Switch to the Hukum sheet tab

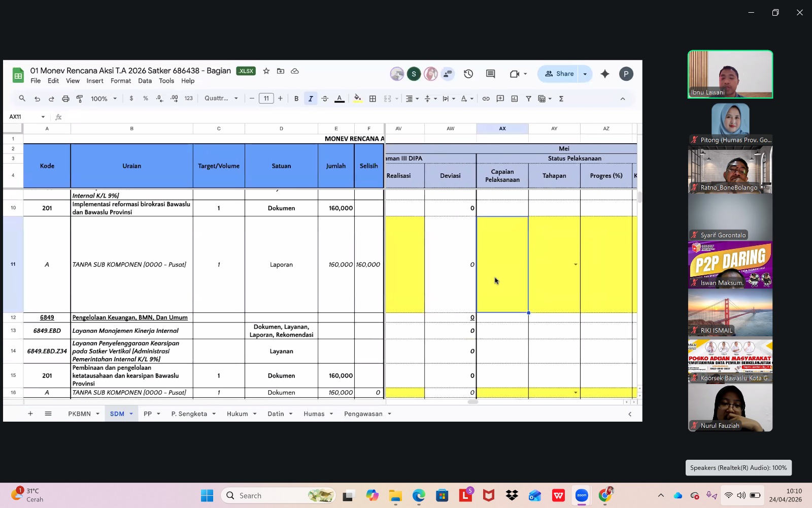click(x=237, y=414)
